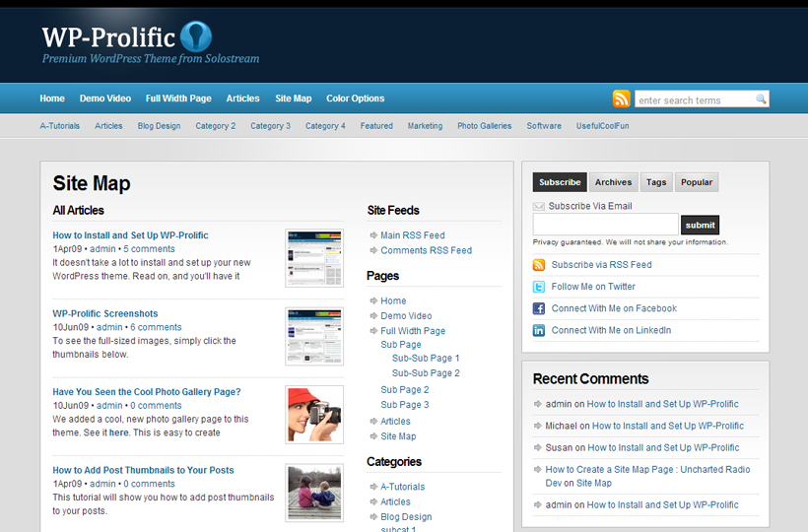Open How to Add Post Thumbnails article

143,470
